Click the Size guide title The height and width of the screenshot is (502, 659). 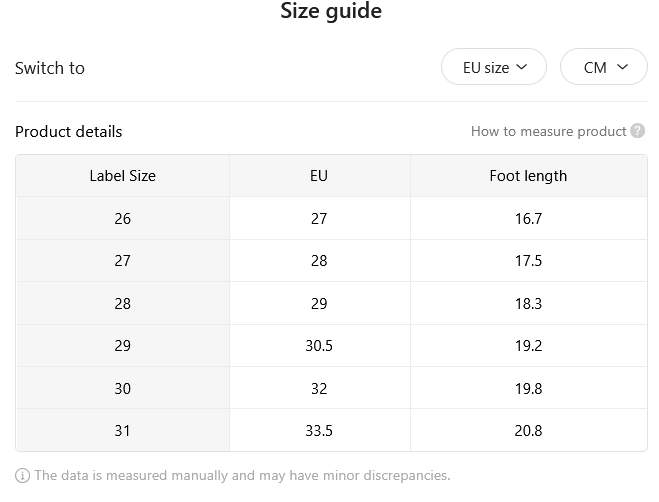(x=331, y=11)
